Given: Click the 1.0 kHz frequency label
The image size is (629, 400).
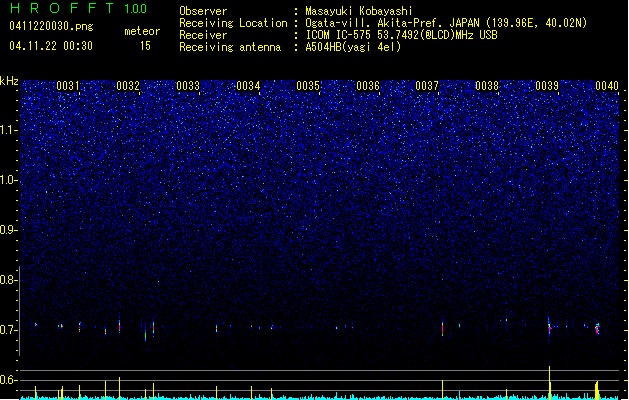Looking at the screenshot, I should tap(8, 180).
